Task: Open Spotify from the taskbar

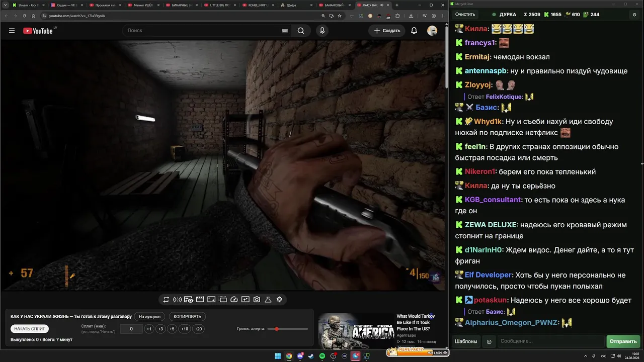Action: [x=322, y=356]
